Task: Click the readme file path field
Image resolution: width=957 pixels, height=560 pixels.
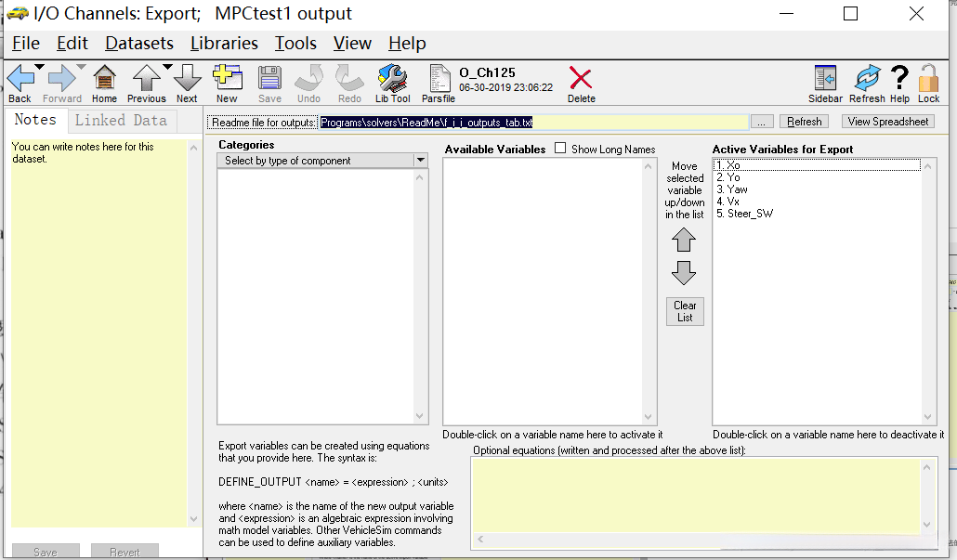Action: tap(534, 123)
